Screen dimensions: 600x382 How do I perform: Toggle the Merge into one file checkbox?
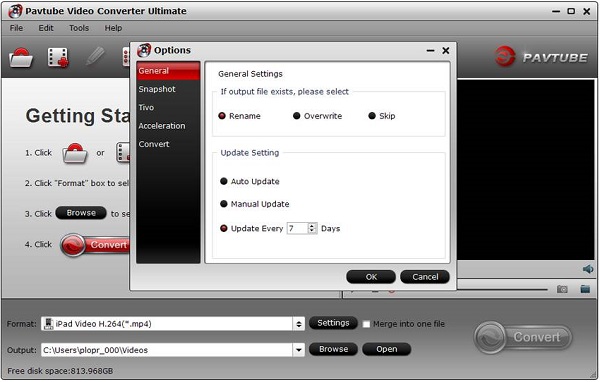tap(366, 324)
